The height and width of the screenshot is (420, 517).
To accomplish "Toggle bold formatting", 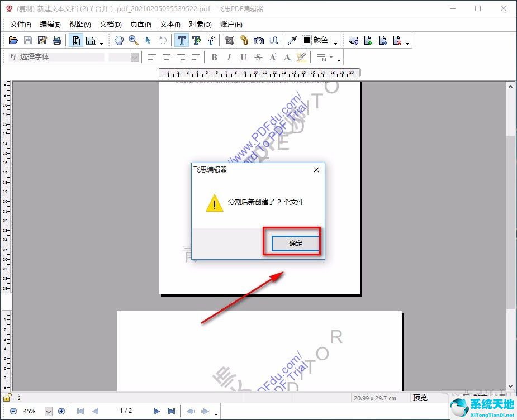I will tap(214, 58).
